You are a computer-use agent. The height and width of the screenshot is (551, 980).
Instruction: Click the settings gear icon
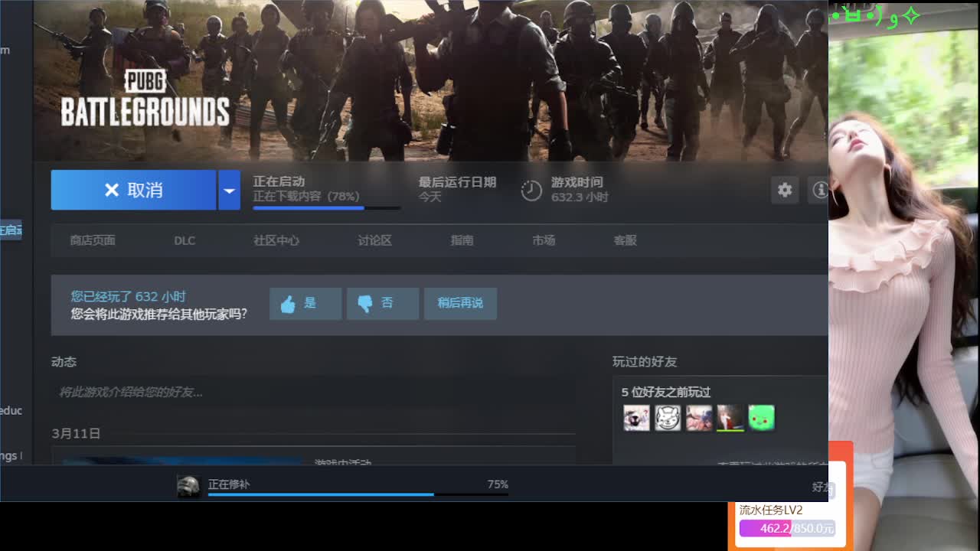[785, 191]
